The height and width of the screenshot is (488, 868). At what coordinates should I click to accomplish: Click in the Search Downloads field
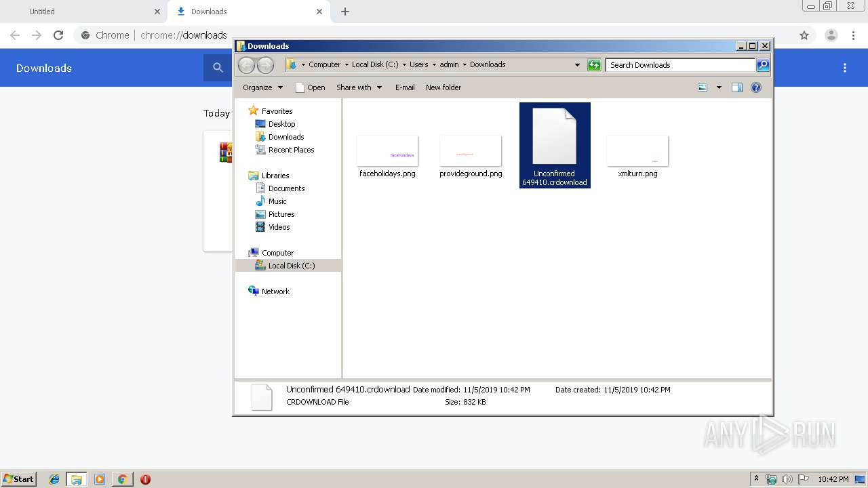[x=680, y=65]
